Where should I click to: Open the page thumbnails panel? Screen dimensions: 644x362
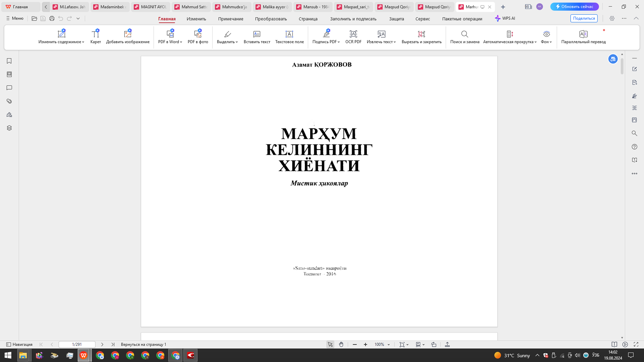coord(9,74)
